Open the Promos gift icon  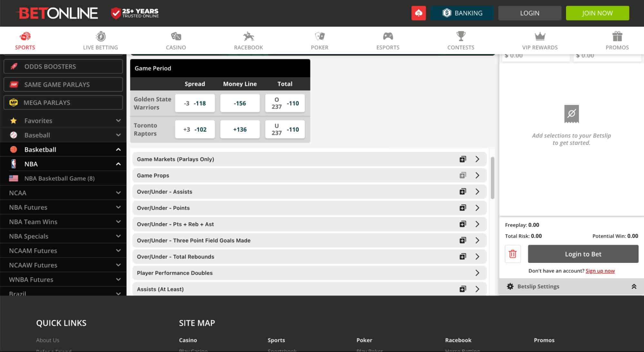(617, 36)
